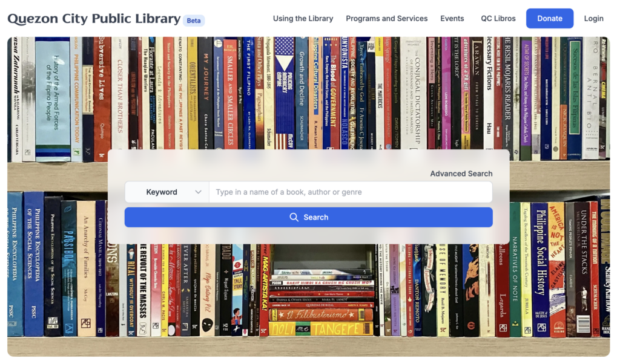This screenshot has height=364, width=620.
Task: Expand the Keyword search type dropdown
Action: pos(167,192)
